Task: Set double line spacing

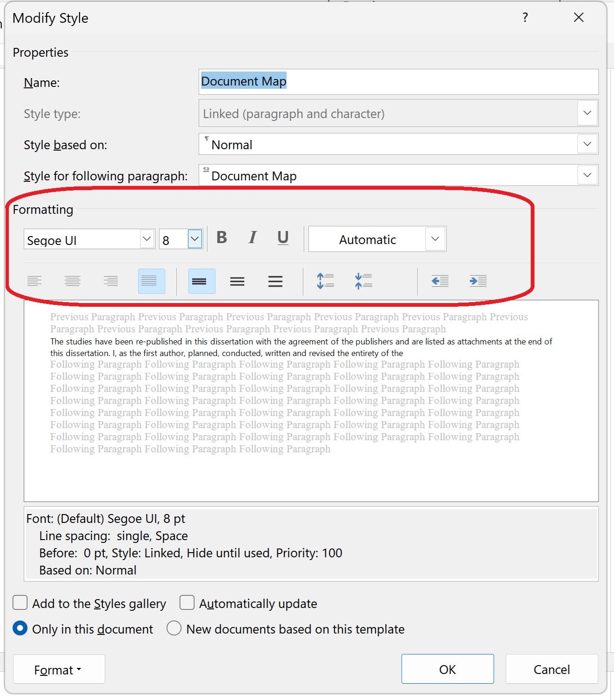Action: click(275, 281)
